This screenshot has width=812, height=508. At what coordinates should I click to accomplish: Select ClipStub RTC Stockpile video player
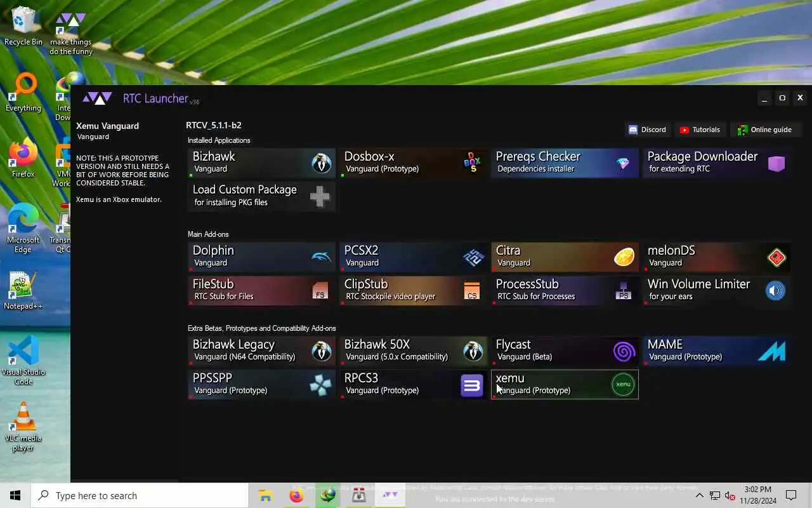tap(390, 297)
